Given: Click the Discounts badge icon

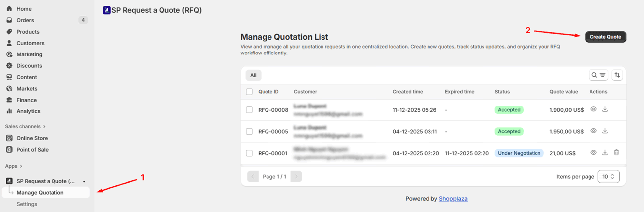Looking at the screenshot, I should pos(9,66).
